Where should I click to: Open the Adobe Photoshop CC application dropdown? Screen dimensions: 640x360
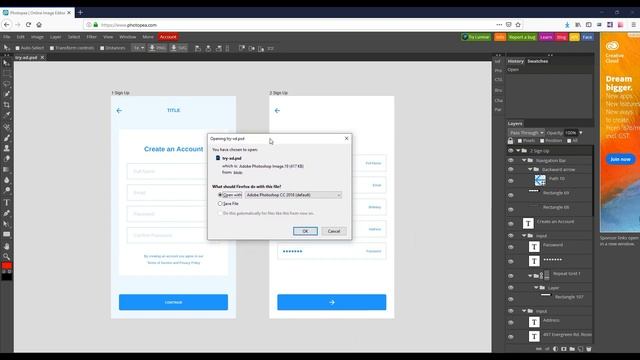293,195
